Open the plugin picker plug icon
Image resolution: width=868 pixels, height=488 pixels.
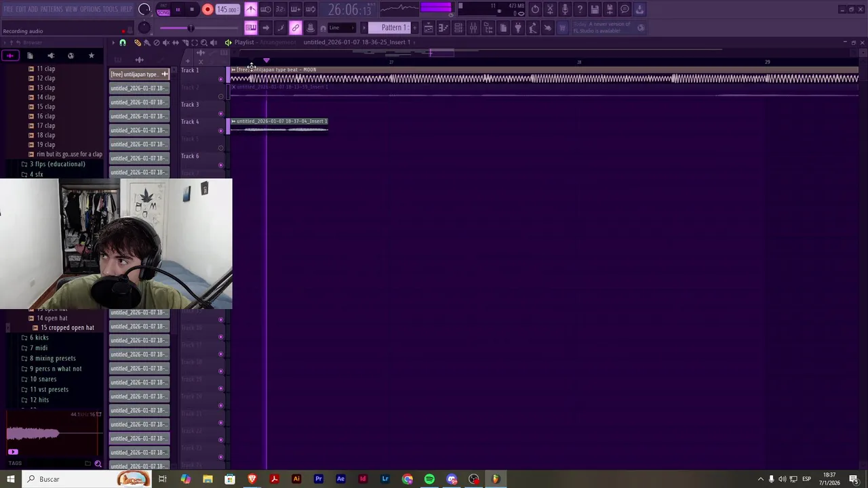[x=518, y=28]
